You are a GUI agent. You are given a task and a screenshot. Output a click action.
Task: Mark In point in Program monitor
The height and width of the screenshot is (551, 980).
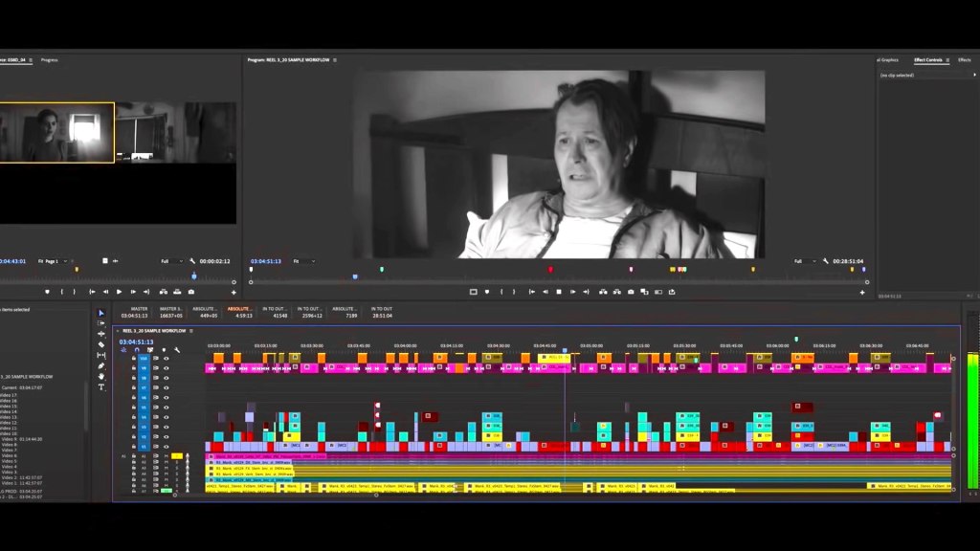pos(501,292)
